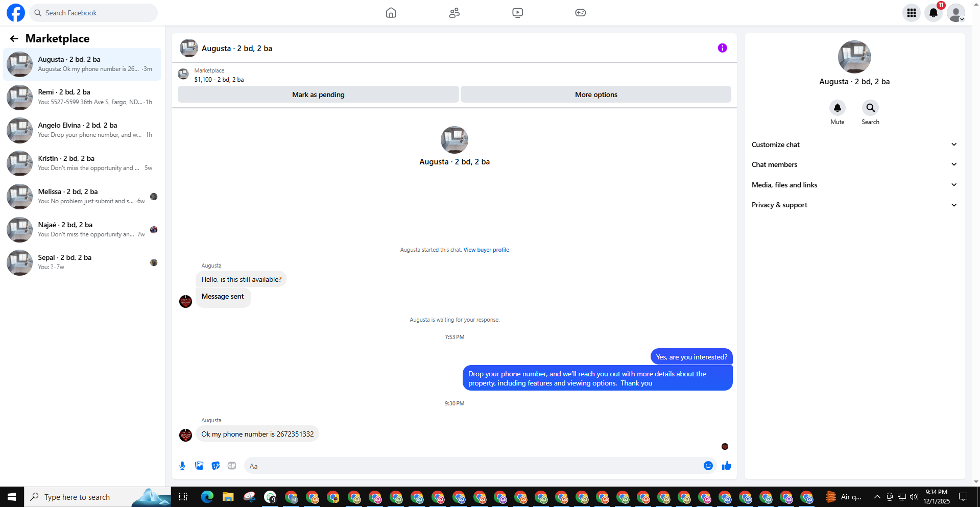
Task: Click the More options button
Action: 596,94
